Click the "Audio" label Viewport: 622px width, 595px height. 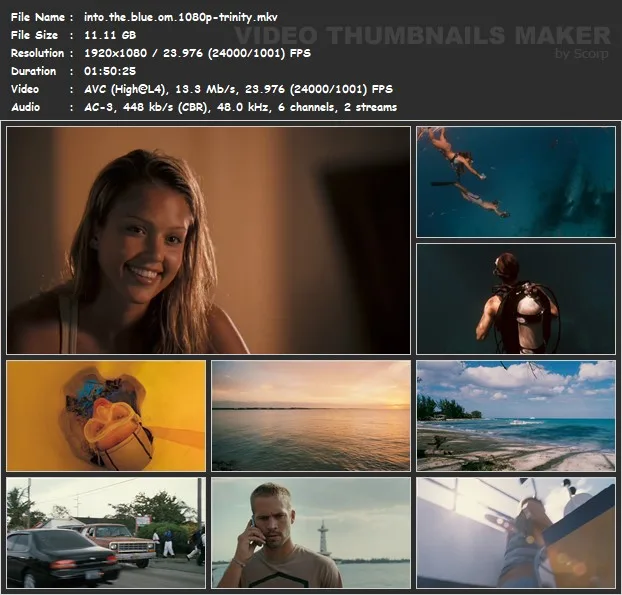tap(25, 107)
